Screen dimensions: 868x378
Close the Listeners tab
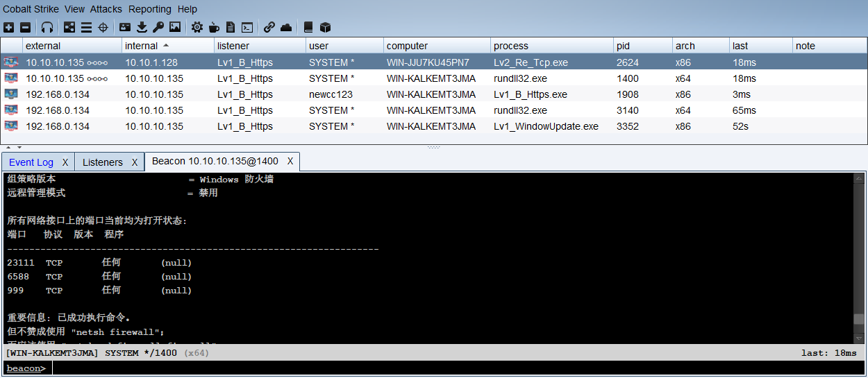coord(135,162)
